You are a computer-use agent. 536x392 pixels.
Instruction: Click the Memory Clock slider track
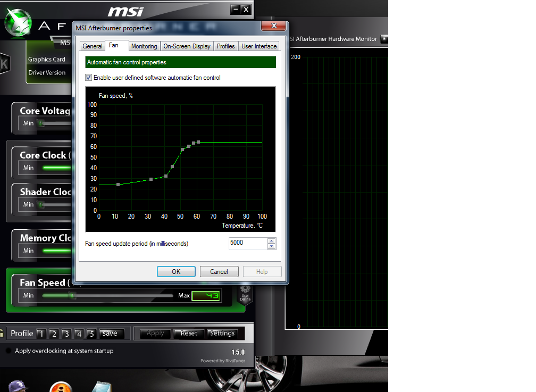[x=57, y=251]
